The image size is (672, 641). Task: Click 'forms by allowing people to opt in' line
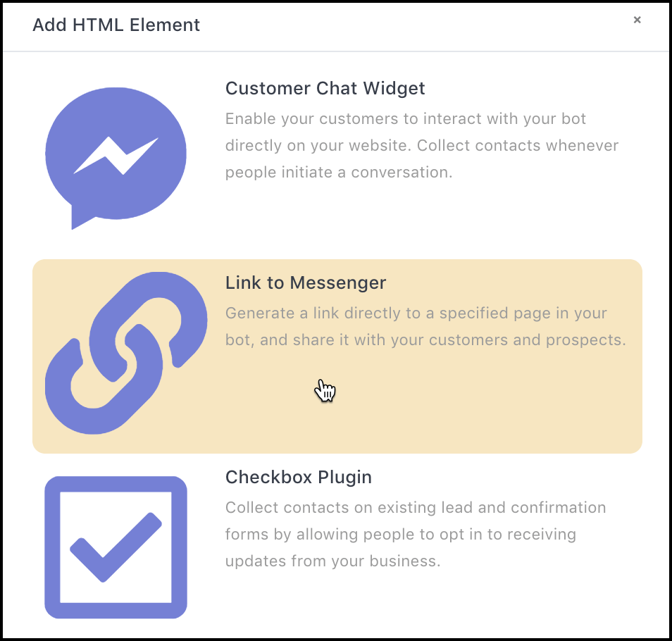click(x=401, y=535)
